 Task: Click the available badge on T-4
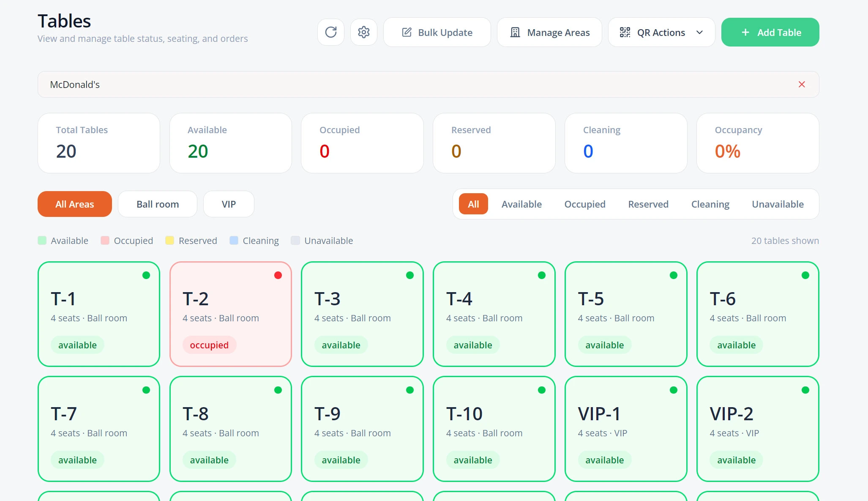(473, 345)
